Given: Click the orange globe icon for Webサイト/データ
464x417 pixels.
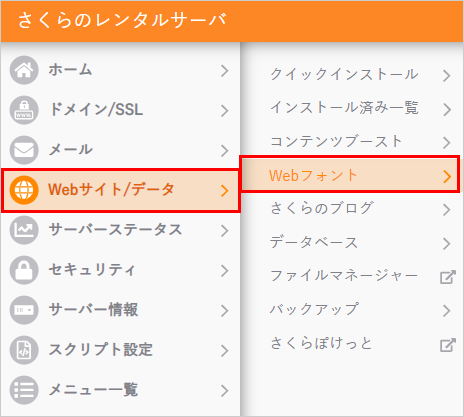Looking at the screenshot, I should click(x=24, y=190).
